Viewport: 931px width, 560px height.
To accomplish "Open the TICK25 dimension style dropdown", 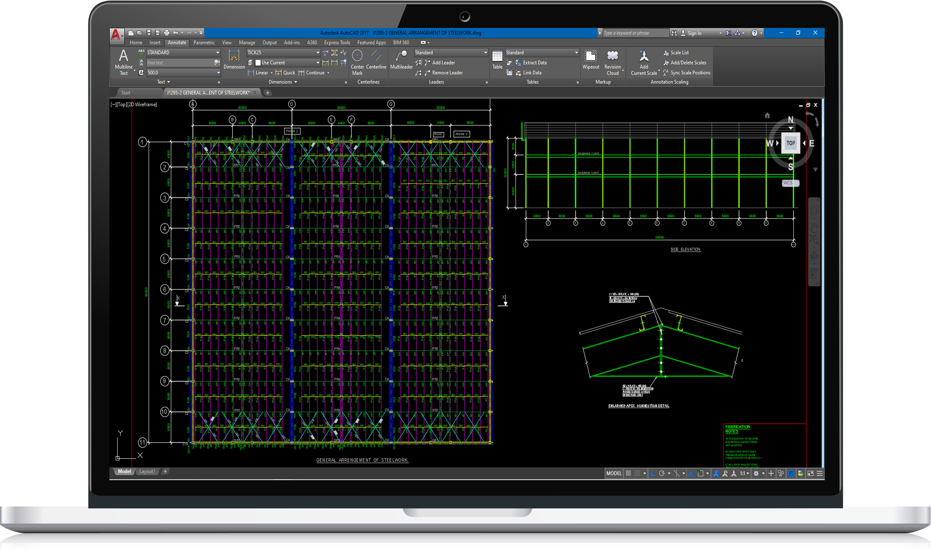I will [318, 52].
